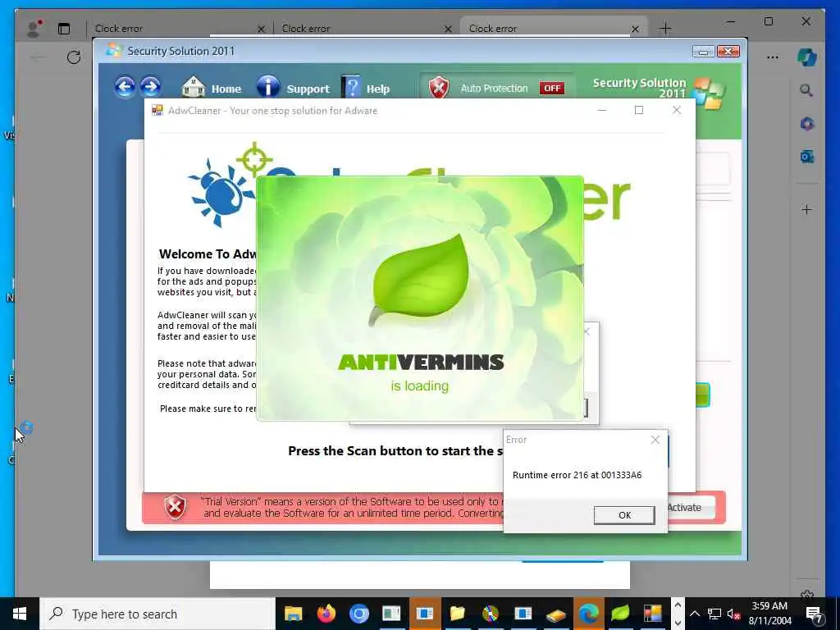Open the yellow folder taskbar icon
The width and height of the screenshot is (840, 630).
pos(457,614)
